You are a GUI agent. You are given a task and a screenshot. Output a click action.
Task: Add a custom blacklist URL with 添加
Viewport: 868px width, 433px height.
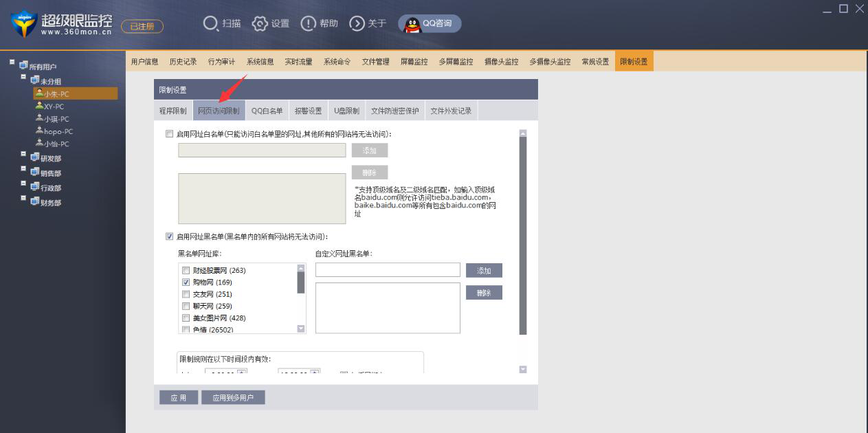484,269
